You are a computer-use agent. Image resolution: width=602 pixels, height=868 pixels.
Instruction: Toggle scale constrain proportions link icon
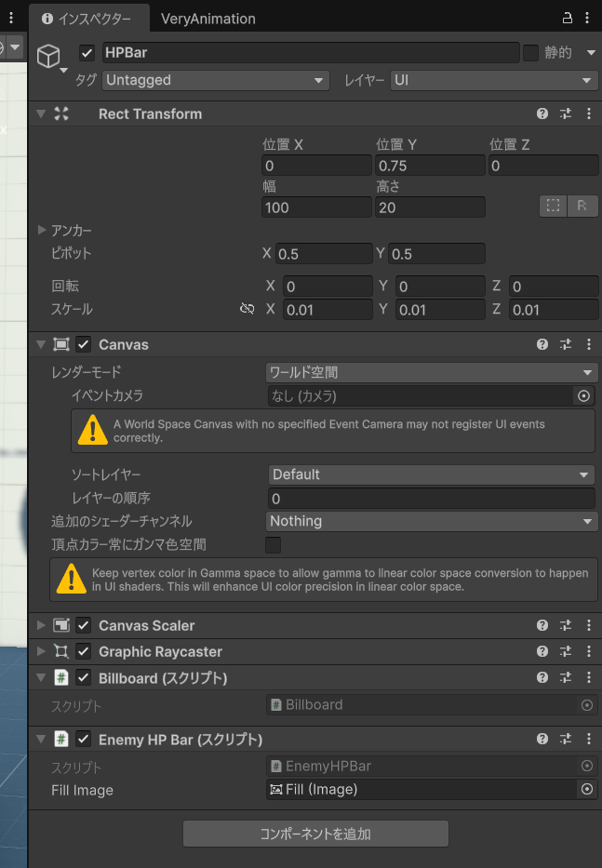247,310
